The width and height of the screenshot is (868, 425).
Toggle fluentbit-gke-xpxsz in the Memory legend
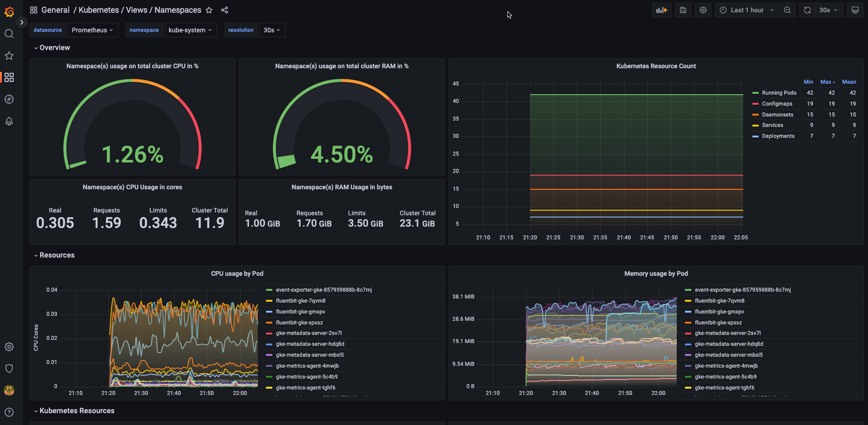point(718,323)
